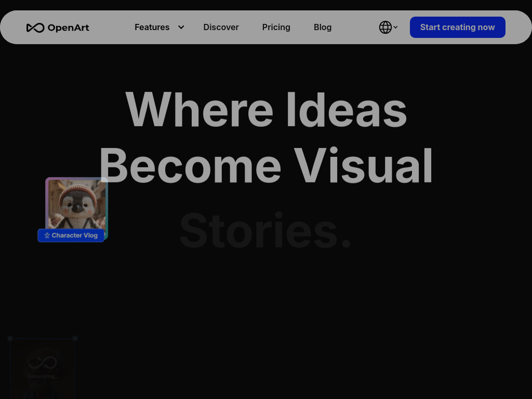Screen dimensions: 532x399
Task: Click the OpenArt brand name text
Action: click(x=68, y=28)
